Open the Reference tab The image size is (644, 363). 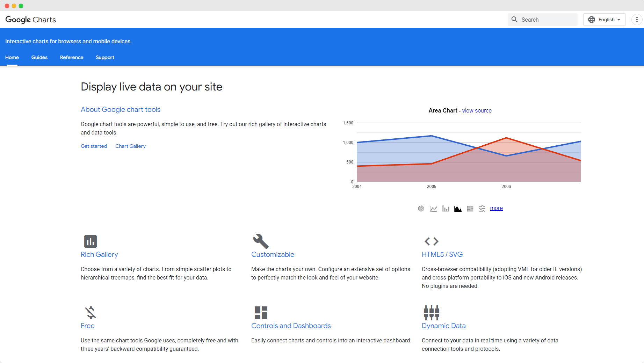(72, 57)
